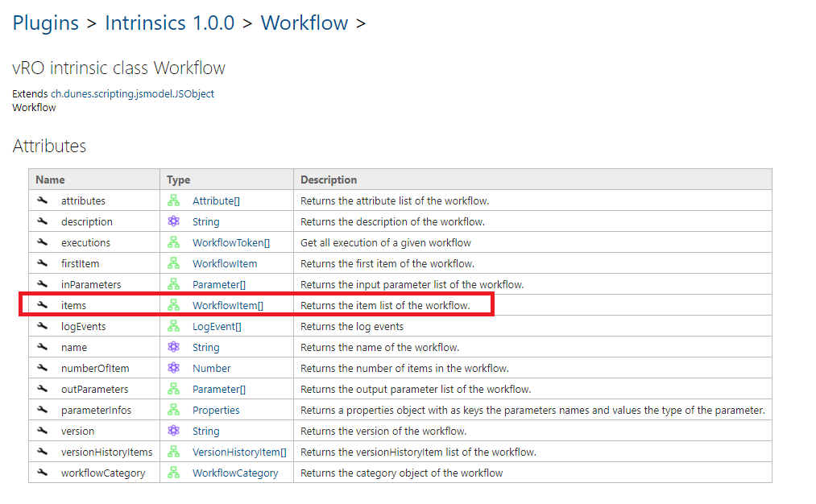Click the purple type icon in name row
The width and height of the screenshot is (816, 504).
coord(173,347)
